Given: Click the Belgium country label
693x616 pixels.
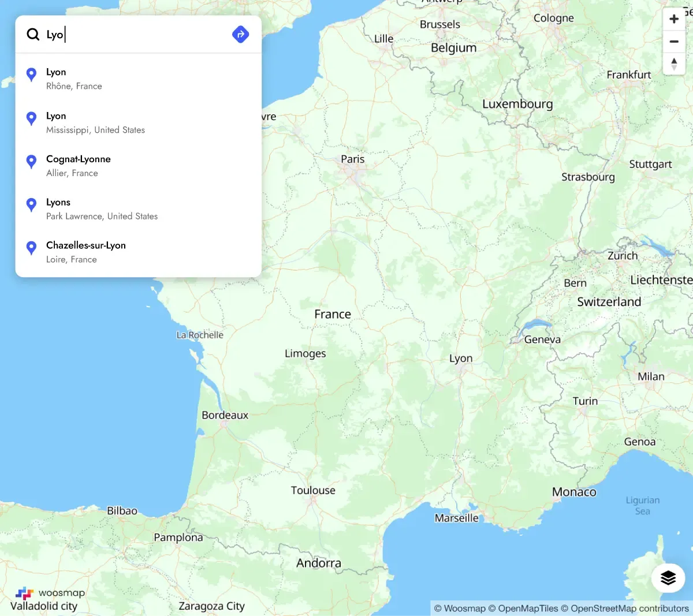Looking at the screenshot, I should pyautogui.click(x=454, y=48).
